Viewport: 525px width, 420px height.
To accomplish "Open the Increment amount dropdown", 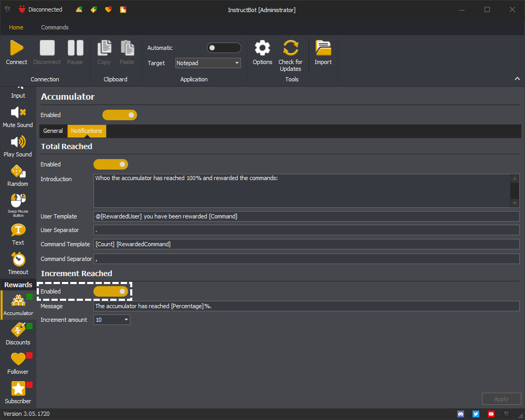I will (111, 320).
